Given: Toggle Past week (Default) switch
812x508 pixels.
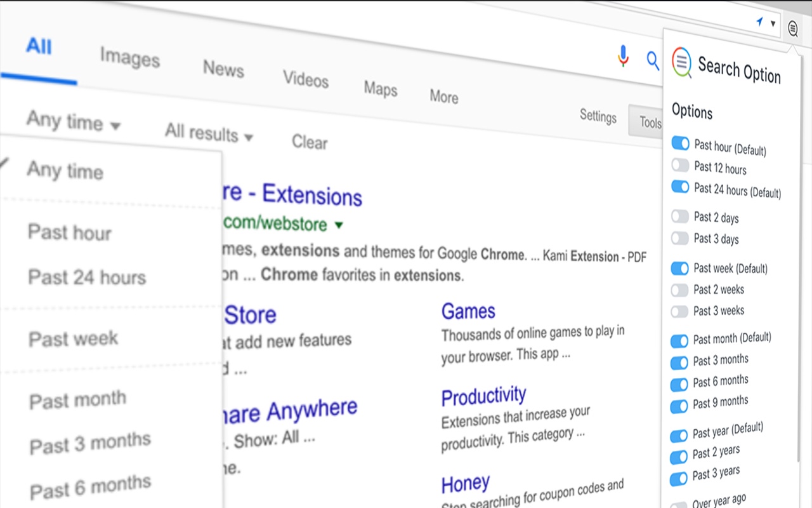Looking at the screenshot, I should point(679,269).
